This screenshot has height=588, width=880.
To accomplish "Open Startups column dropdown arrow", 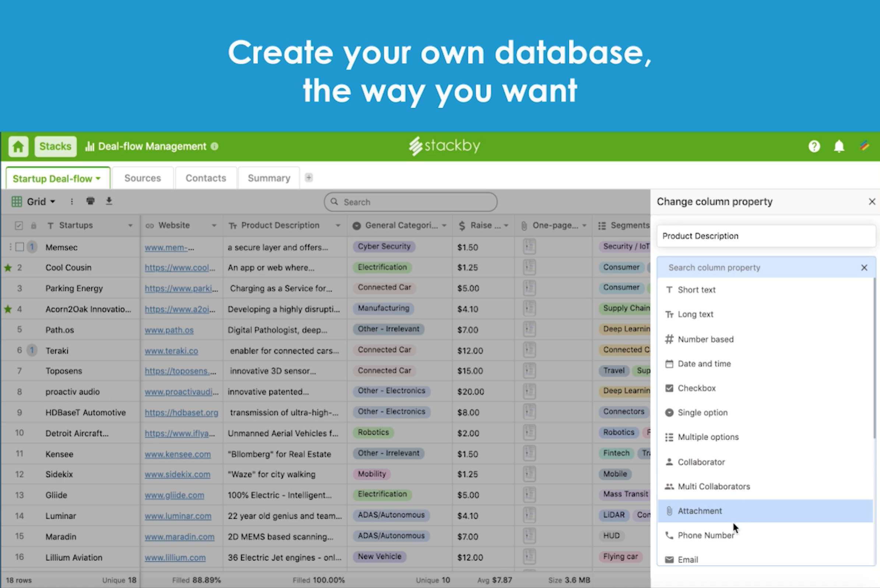I will click(x=130, y=225).
